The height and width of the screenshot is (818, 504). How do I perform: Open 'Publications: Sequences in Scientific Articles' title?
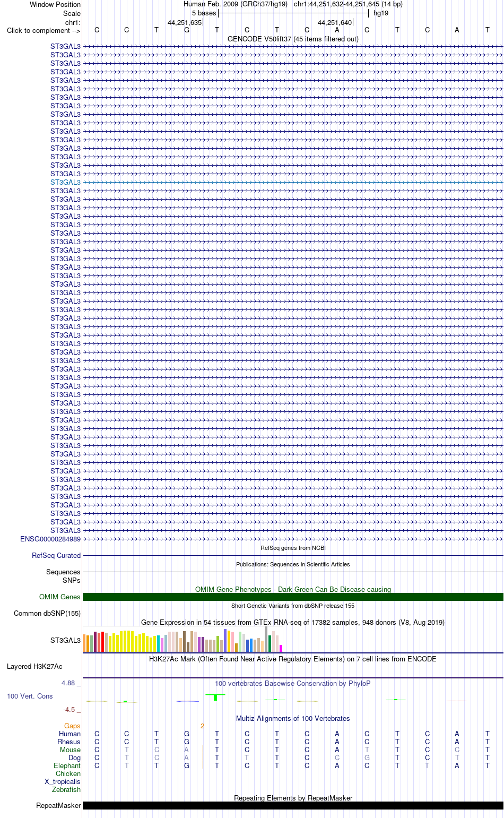(x=293, y=564)
